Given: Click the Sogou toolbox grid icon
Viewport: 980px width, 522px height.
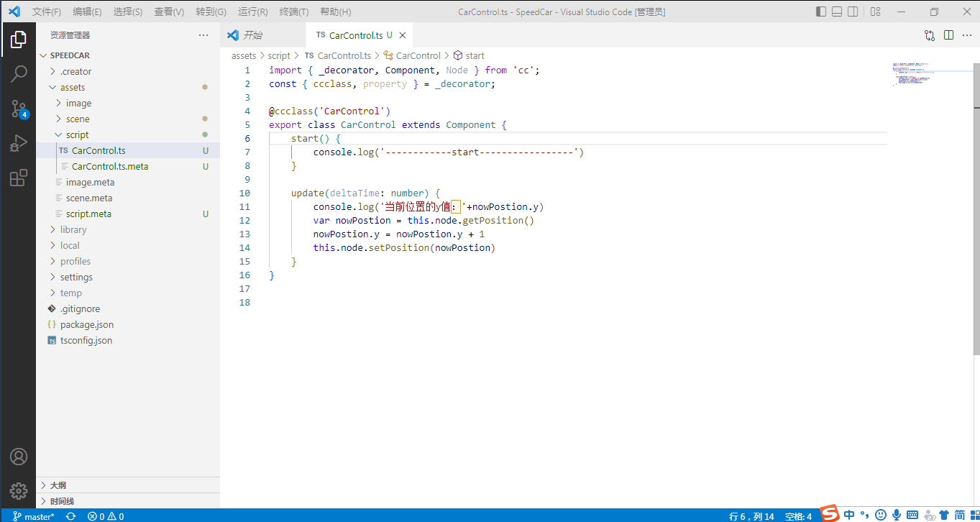Looking at the screenshot, I should click(x=974, y=515).
